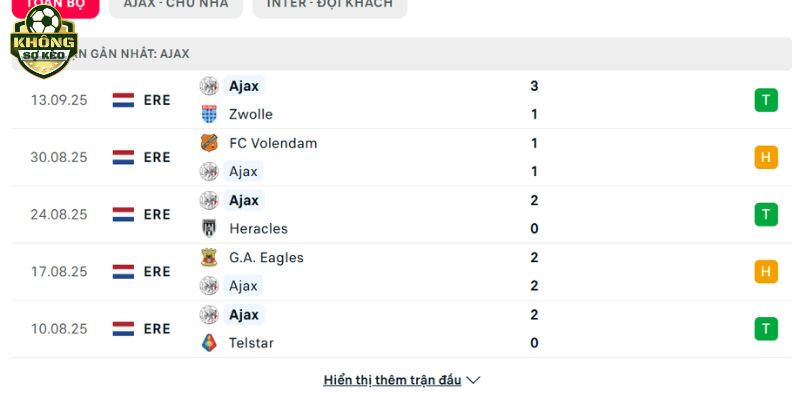Click the G.A. Eagles club crest
This screenshot has width=800, height=400.
pos(209,257)
